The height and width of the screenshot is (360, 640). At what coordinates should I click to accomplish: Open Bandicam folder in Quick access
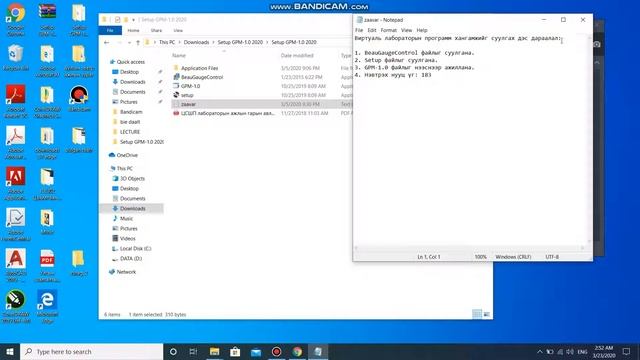click(x=131, y=112)
